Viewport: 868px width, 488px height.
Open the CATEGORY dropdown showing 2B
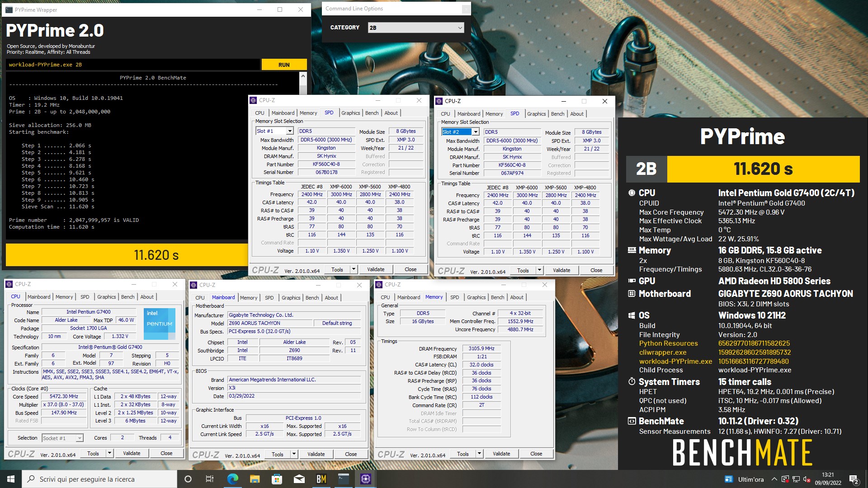[x=416, y=28]
